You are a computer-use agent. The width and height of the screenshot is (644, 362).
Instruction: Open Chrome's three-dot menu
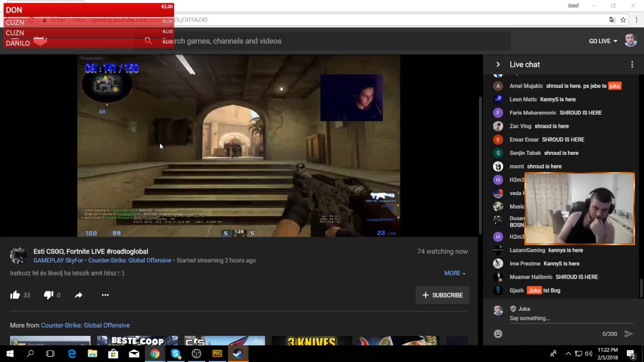point(636,20)
